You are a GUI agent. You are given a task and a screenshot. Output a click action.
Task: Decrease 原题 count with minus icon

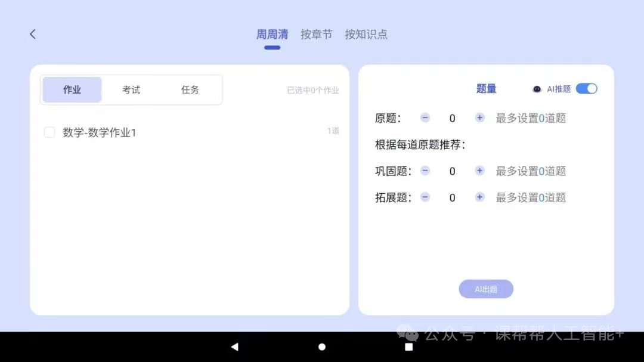pyautogui.click(x=425, y=118)
